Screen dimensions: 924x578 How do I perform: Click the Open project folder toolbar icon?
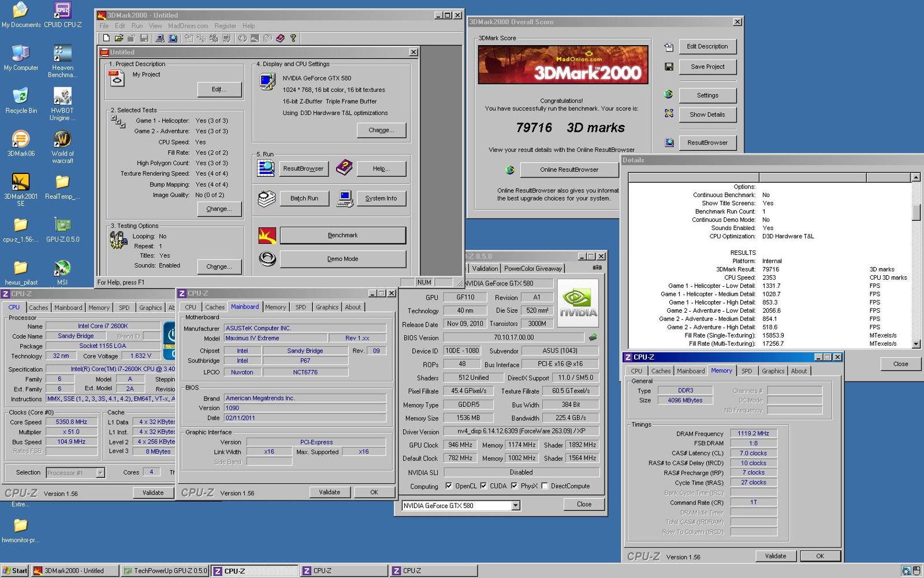tap(119, 38)
